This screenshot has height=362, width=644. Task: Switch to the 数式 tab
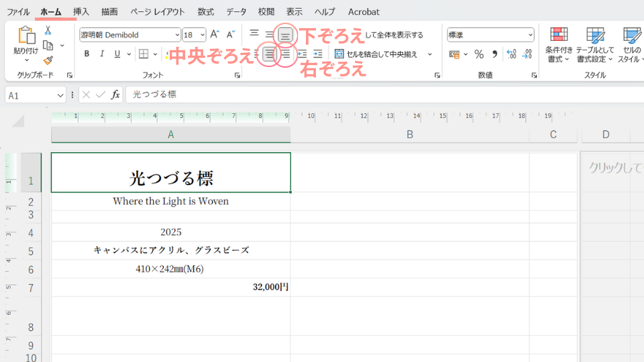pos(205,12)
